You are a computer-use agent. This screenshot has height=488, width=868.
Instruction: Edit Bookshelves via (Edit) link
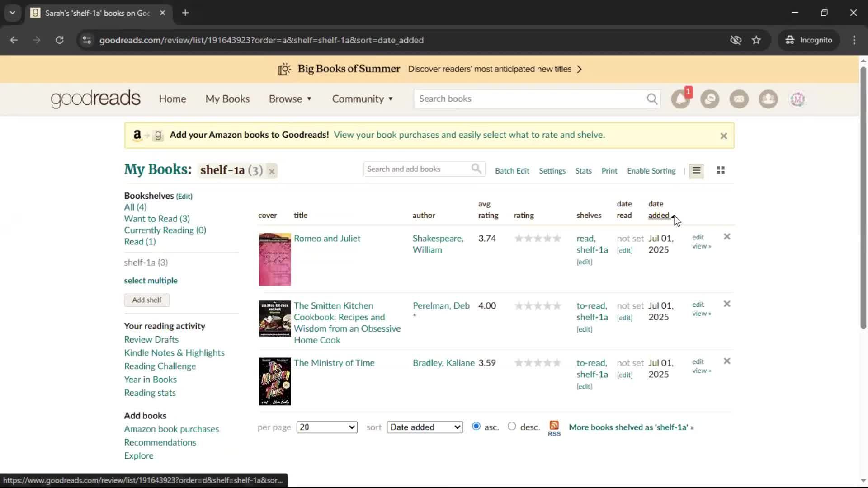click(x=184, y=197)
